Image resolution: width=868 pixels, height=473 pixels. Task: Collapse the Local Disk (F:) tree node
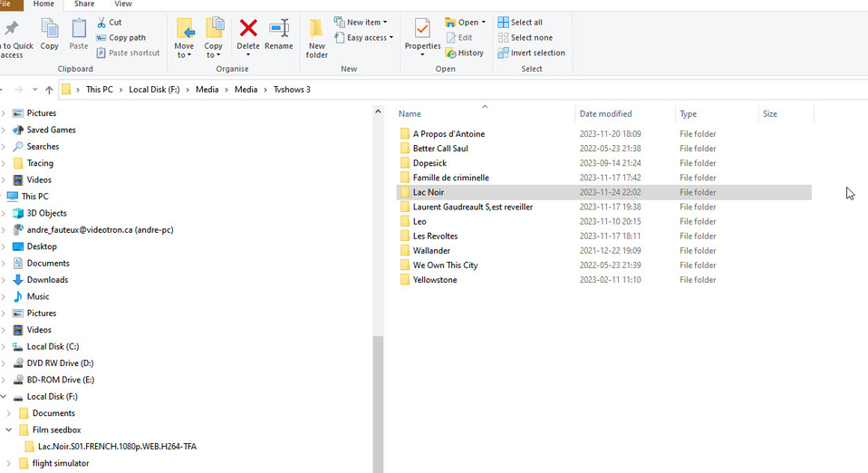4,397
